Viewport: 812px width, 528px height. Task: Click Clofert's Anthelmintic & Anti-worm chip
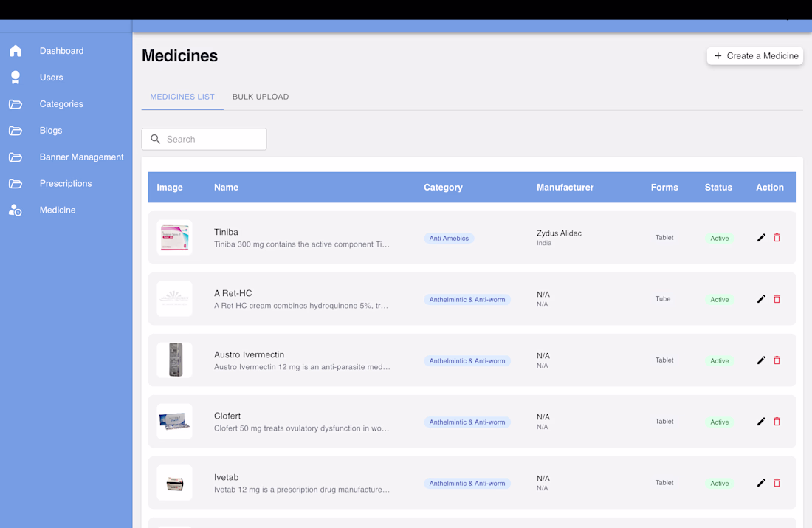[x=467, y=422]
